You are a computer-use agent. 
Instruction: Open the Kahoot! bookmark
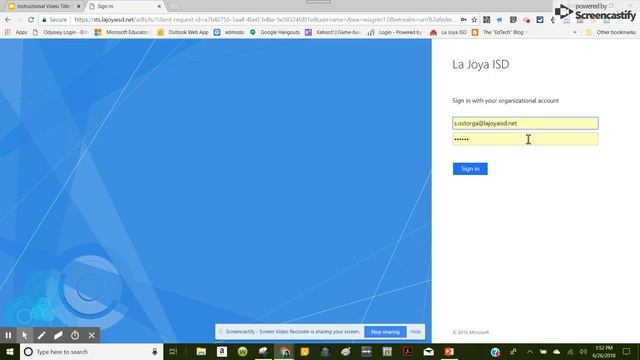[x=333, y=32]
